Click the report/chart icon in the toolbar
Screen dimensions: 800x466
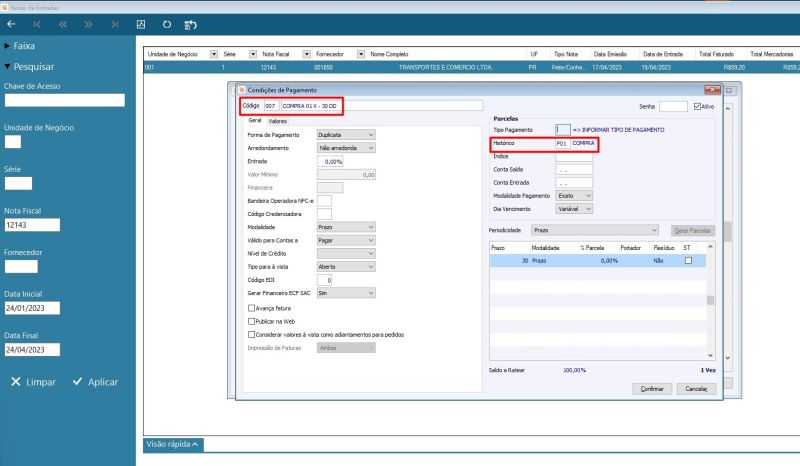(141, 24)
